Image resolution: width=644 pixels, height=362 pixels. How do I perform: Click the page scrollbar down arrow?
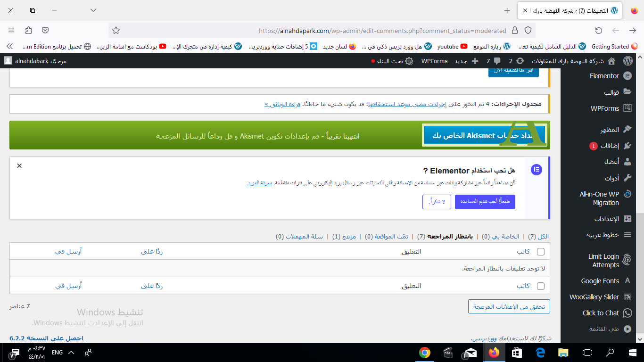point(640,339)
